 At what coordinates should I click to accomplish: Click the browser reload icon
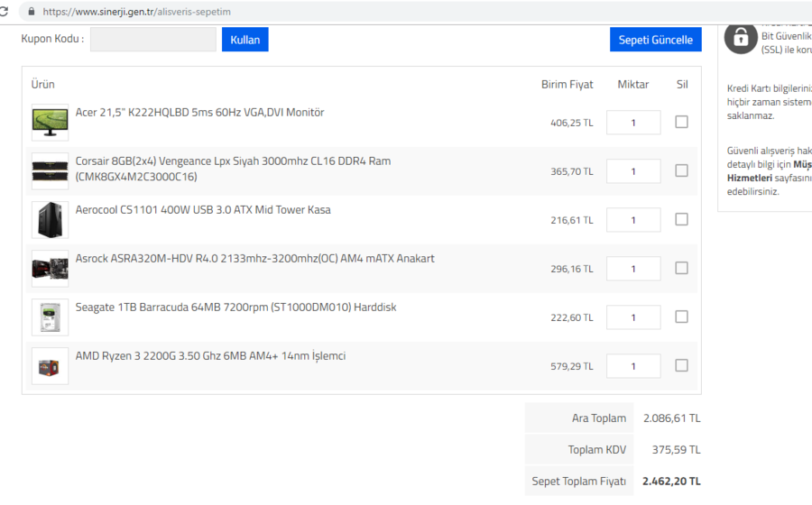(4, 12)
